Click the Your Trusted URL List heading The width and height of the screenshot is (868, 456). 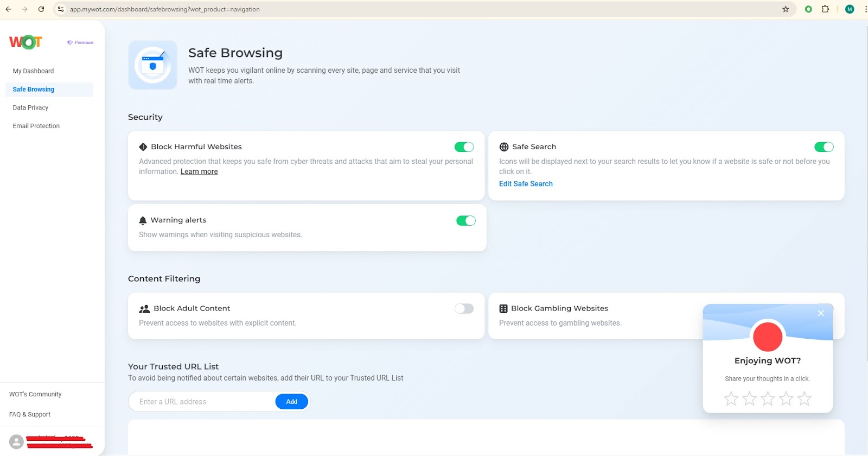tap(173, 367)
